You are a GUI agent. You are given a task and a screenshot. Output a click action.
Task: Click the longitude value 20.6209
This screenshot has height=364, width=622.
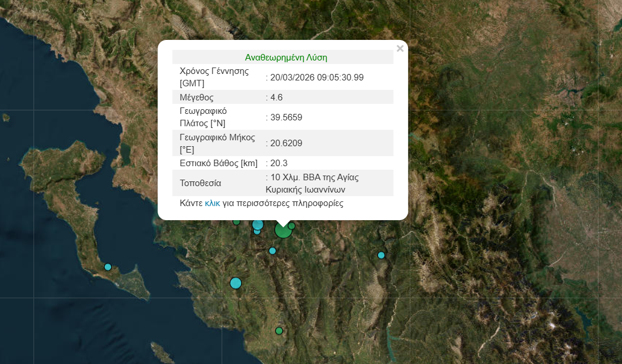coord(286,143)
